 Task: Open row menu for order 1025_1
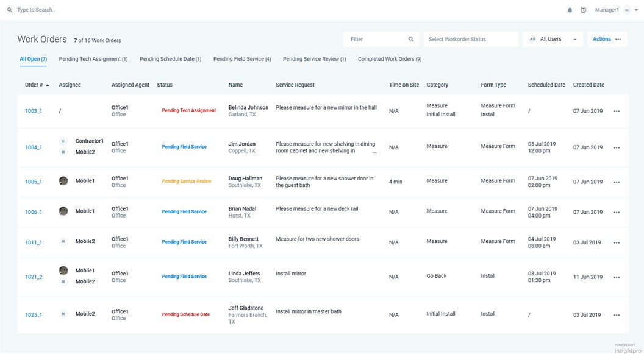coord(617,316)
